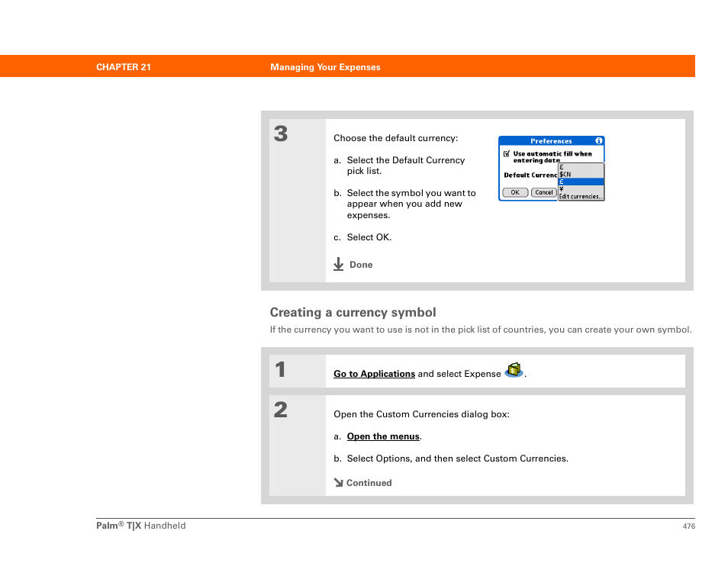Image resolution: width=728 pixels, height=563 pixels.
Task: Uncheck Use automatic fill when entering data
Action: pos(507,153)
